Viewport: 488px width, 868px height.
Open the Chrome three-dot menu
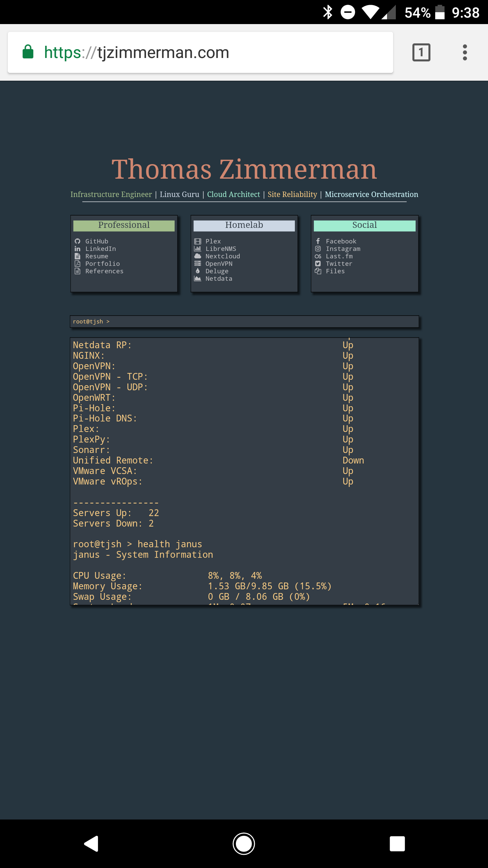coord(465,52)
